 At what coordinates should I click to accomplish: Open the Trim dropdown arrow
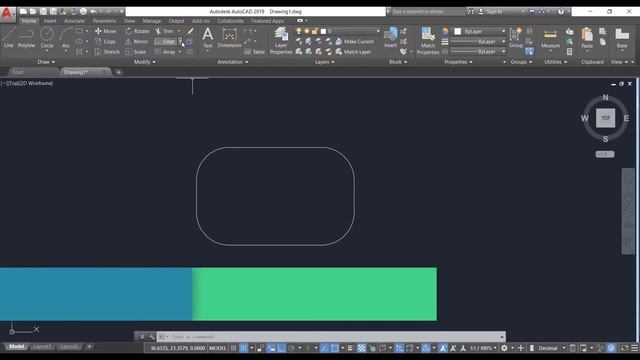pos(178,31)
